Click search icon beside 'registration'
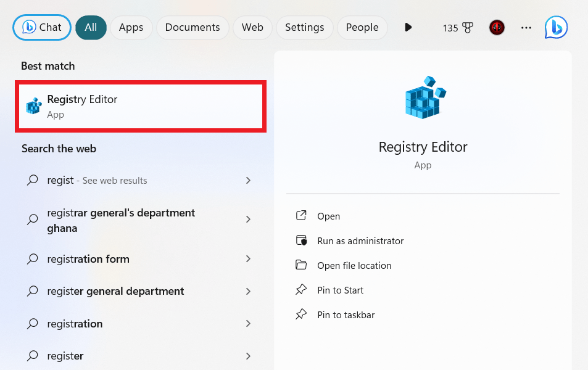The height and width of the screenshot is (370, 588). pos(33,323)
